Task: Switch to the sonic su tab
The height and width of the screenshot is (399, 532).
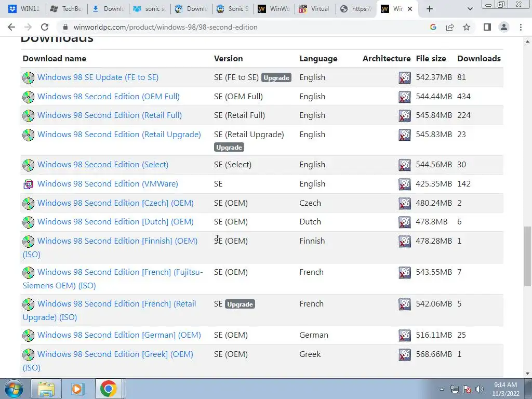Action: click(x=150, y=9)
